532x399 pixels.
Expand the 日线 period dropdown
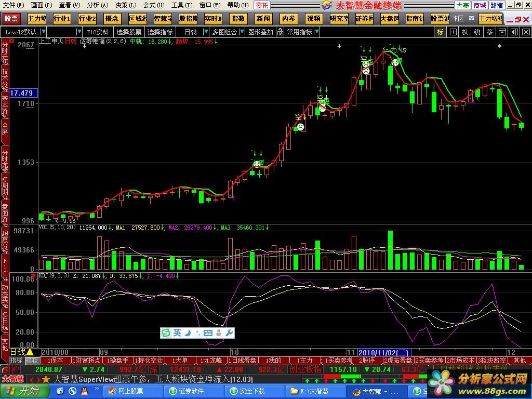click(206, 32)
